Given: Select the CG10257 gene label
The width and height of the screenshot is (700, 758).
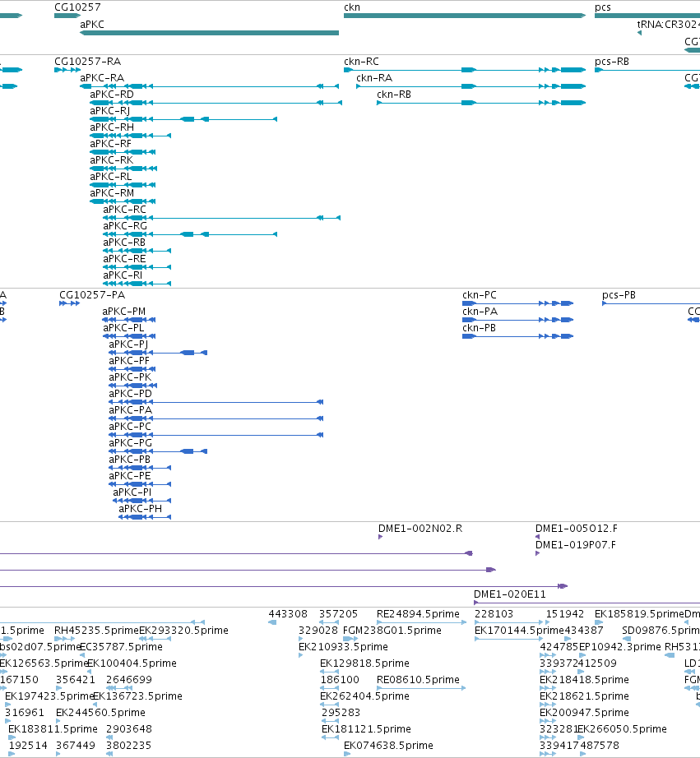Looking at the screenshot, I should point(77,7).
